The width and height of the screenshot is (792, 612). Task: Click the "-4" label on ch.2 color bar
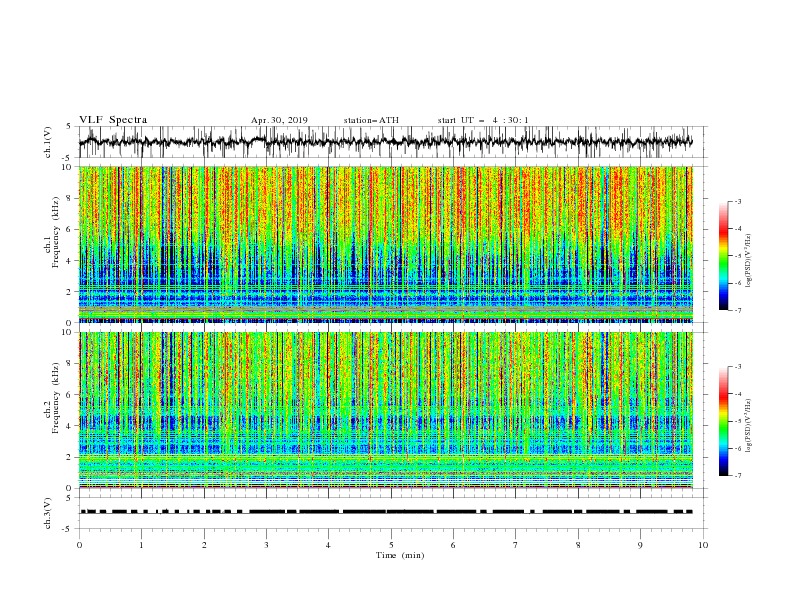click(x=737, y=394)
